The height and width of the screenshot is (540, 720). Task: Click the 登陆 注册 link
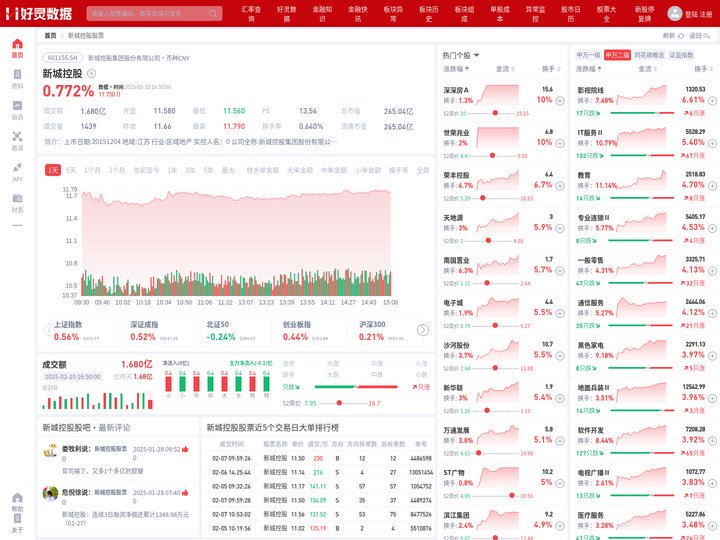click(698, 14)
